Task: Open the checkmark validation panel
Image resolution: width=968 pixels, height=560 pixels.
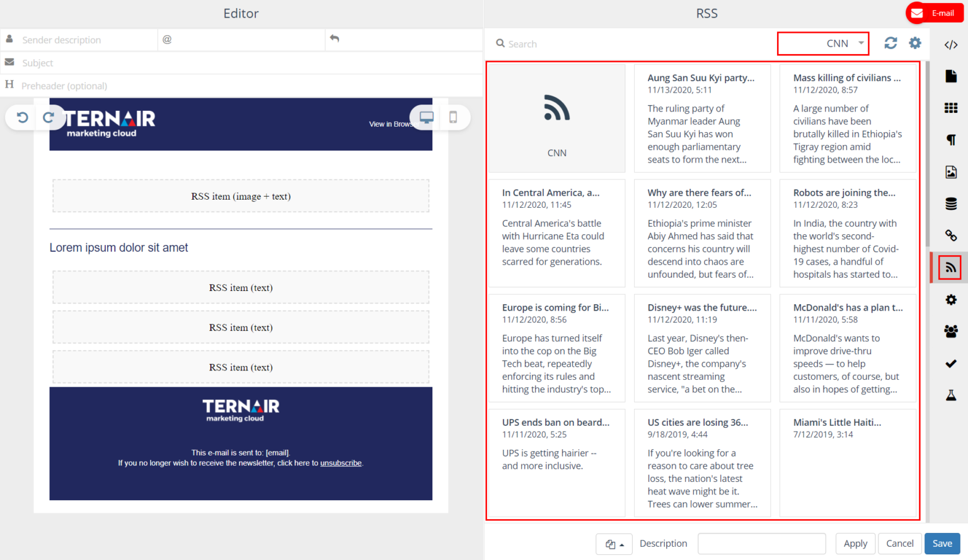Action: coord(951,363)
